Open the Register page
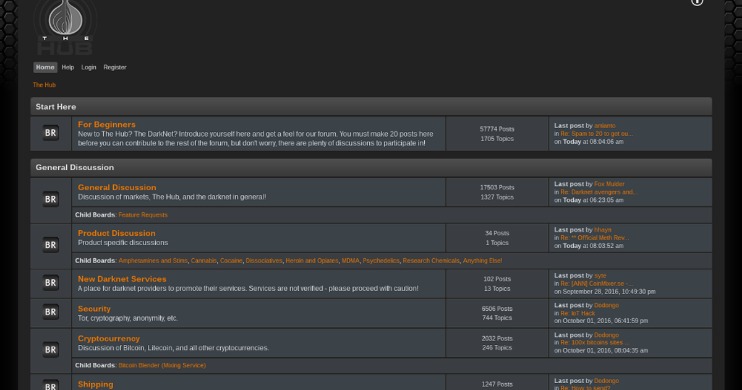742x390 pixels. pos(115,67)
